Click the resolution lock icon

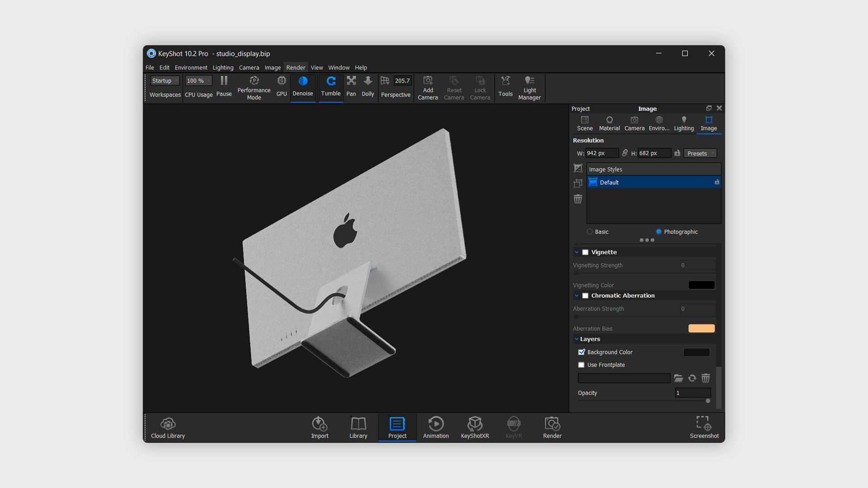click(677, 153)
